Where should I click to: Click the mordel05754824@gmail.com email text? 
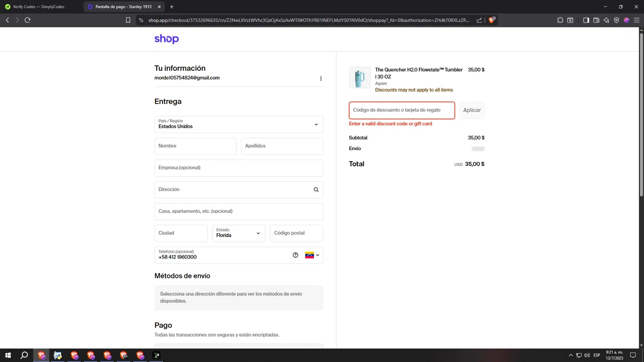pos(187,78)
